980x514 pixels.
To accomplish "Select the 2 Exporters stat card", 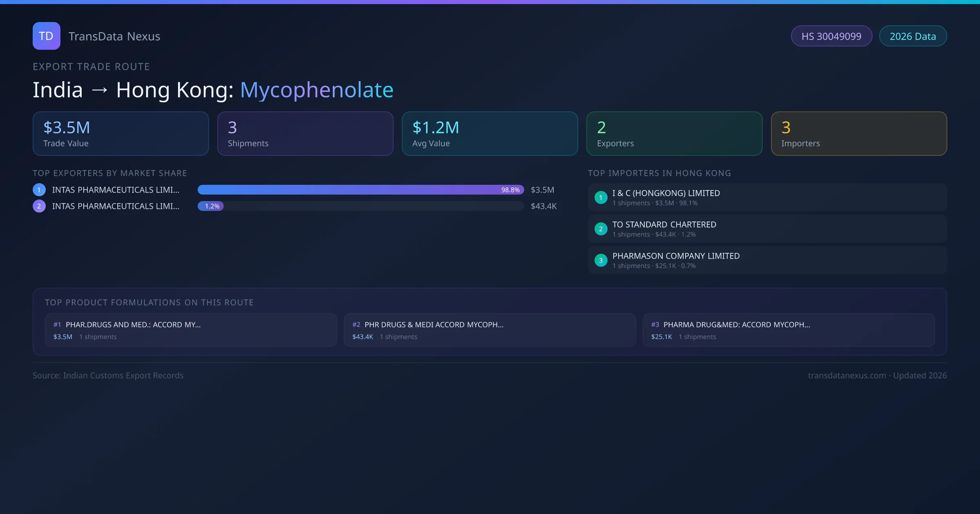I will (674, 134).
